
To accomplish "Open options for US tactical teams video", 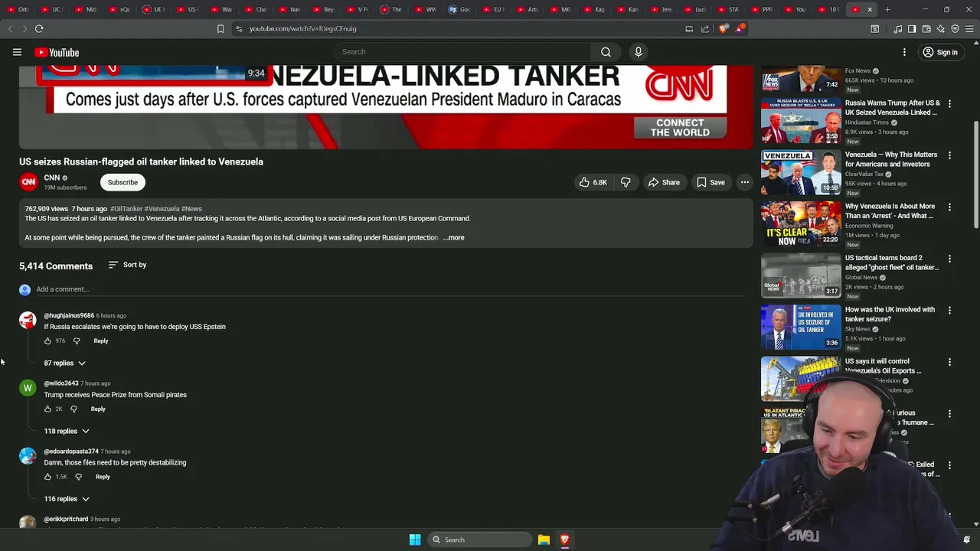I will point(949,259).
